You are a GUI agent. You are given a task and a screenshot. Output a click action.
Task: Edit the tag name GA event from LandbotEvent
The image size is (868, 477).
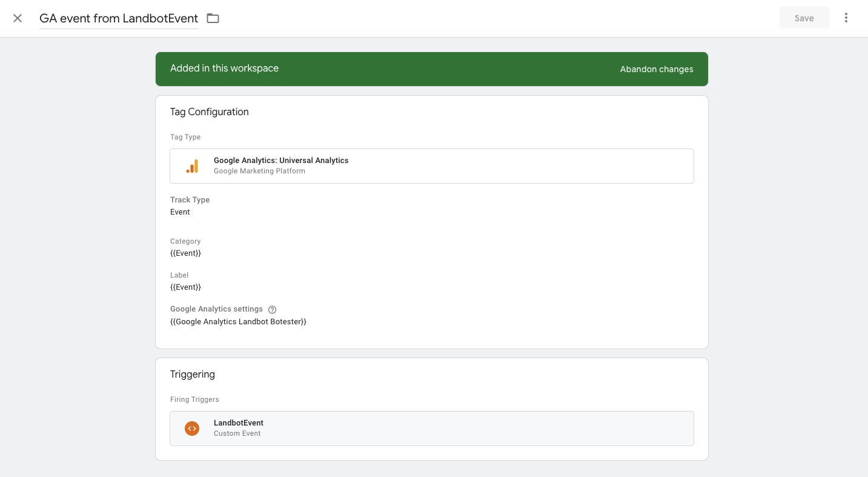click(x=119, y=18)
